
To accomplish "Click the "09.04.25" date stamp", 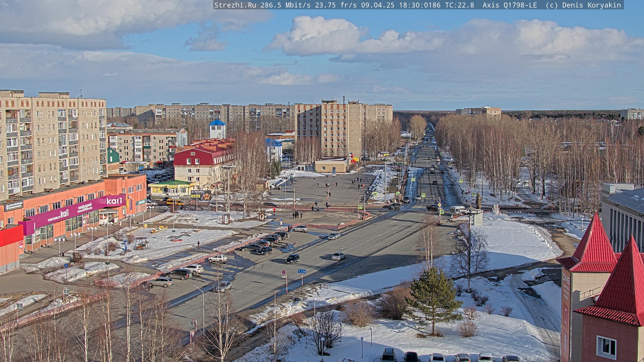I will [378, 5].
